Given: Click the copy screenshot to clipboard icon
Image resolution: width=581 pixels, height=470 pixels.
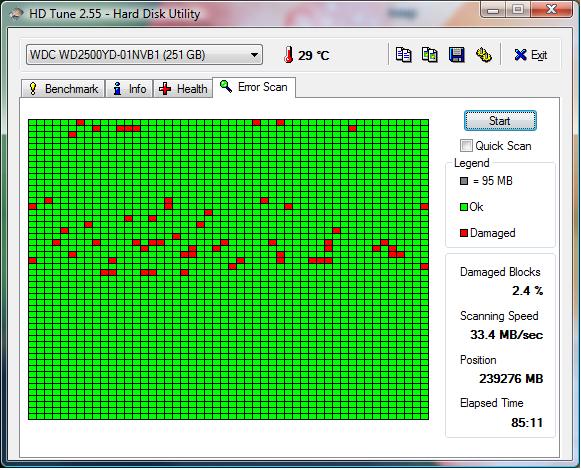Looking at the screenshot, I should [430, 55].
